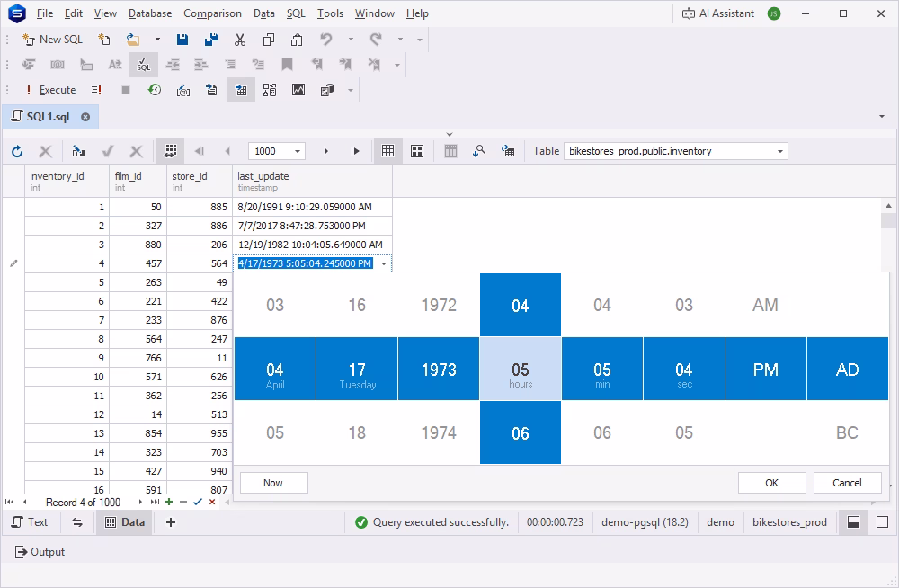Screen dimensions: 899x588
Task: Switch to the Text view tab
Action: pyautogui.click(x=30, y=522)
